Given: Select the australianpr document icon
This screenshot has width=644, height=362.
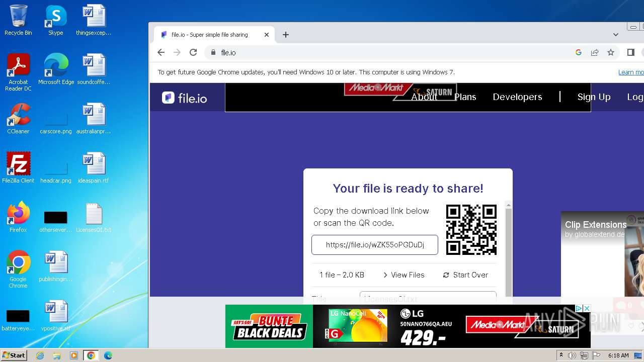Looking at the screenshot, I should tap(94, 119).
